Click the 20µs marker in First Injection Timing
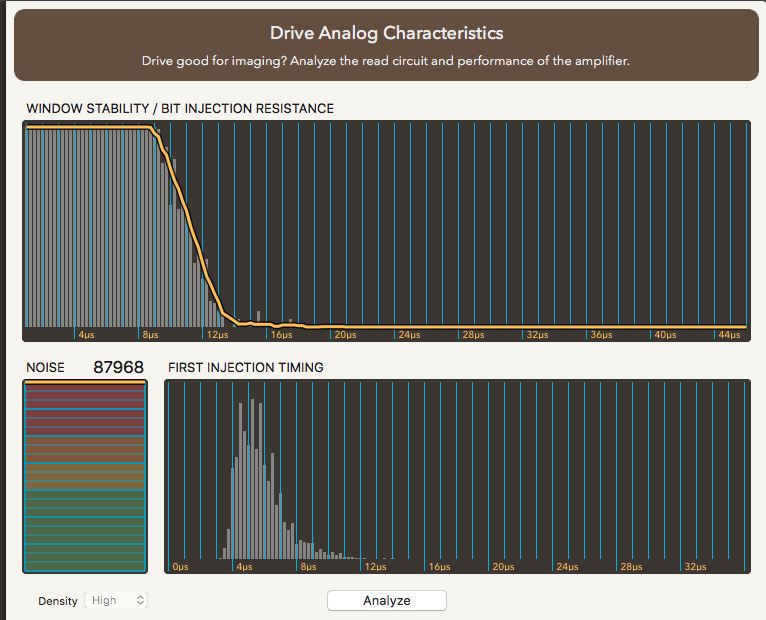766x620 pixels. point(503,567)
